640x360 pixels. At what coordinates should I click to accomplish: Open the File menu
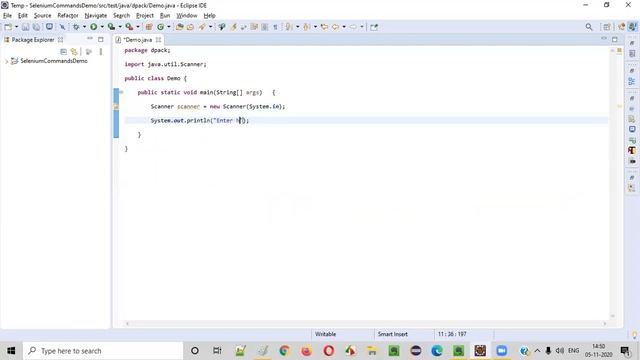point(7,16)
